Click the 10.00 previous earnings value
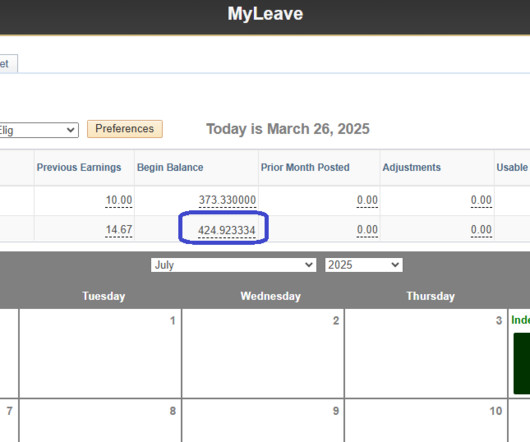 119,200
